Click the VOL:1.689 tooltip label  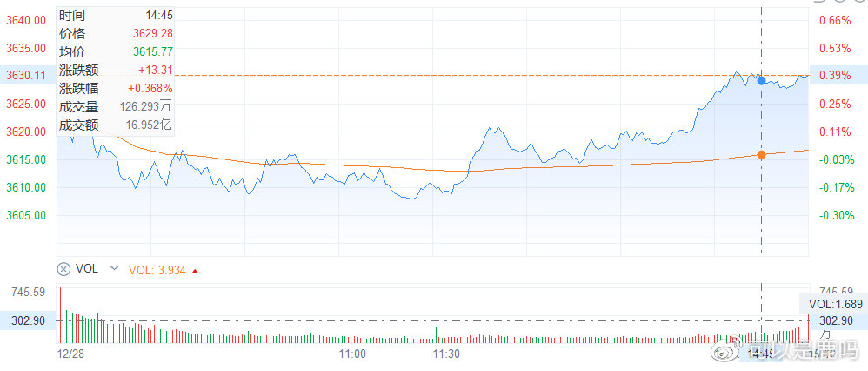[x=834, y=304]
